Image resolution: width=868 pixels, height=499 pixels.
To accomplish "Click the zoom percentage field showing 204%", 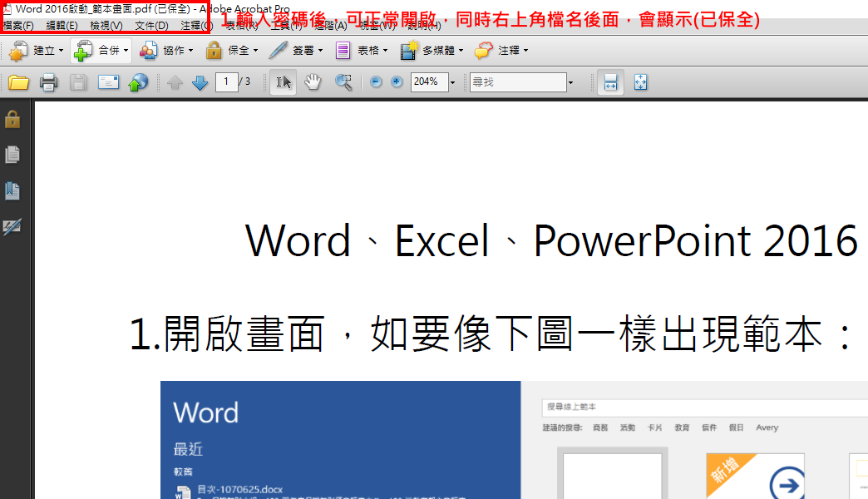I will tap(429, 82).
